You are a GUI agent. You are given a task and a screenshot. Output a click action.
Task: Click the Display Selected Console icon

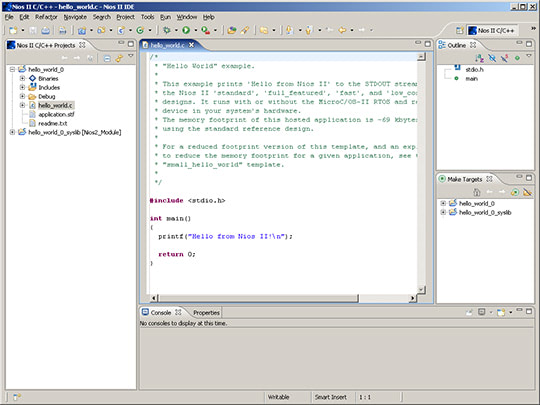482,312
